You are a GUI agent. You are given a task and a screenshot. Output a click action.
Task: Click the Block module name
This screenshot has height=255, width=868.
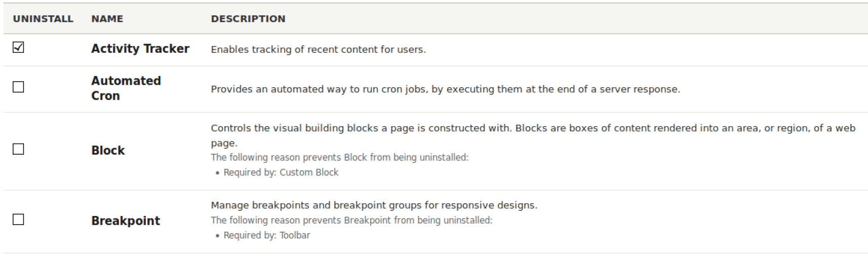[108, 151]
